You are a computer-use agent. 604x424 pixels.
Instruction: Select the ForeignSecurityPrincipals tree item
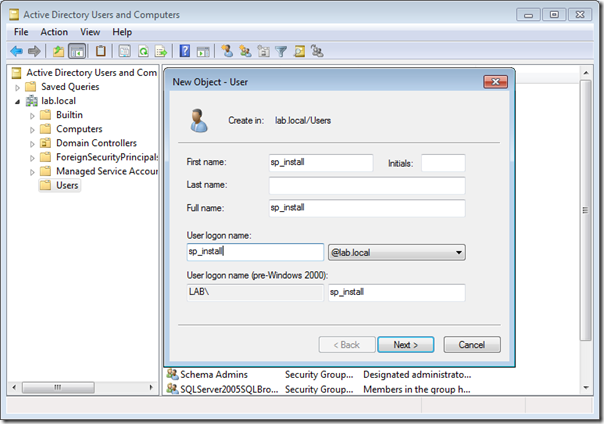click(x=107, y=157)
